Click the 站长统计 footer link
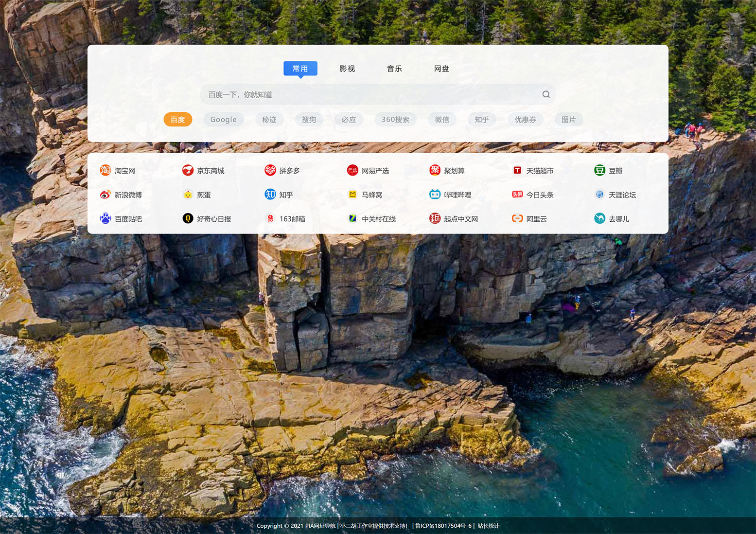 488,526
